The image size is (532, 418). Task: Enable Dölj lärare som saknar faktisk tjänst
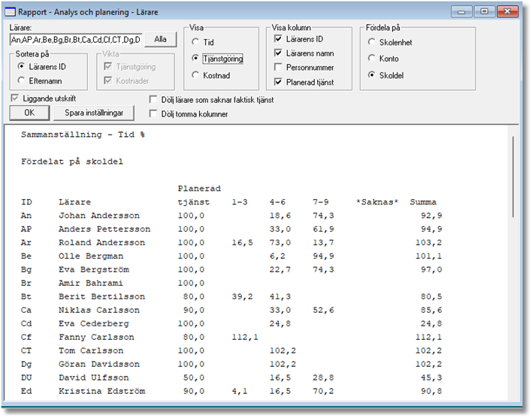154,99
